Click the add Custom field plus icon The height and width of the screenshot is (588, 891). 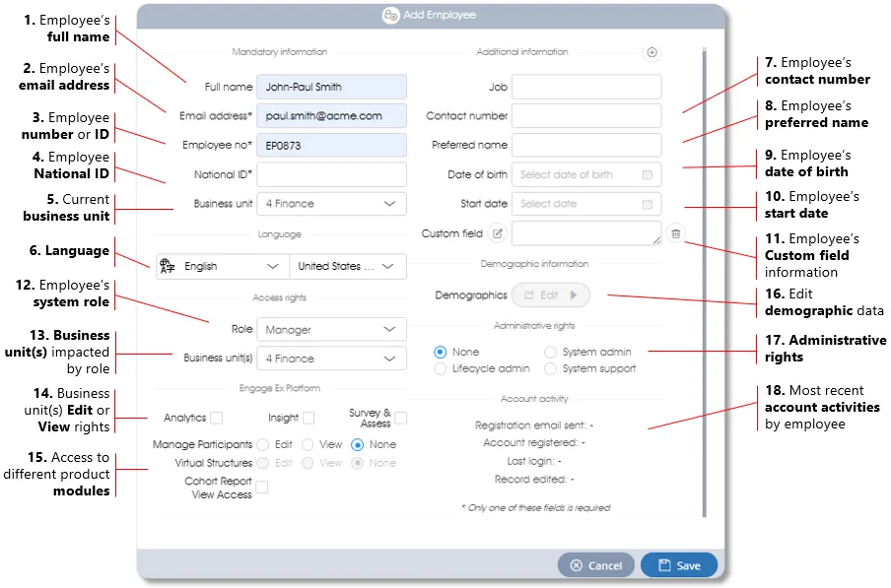click(651, 52)
